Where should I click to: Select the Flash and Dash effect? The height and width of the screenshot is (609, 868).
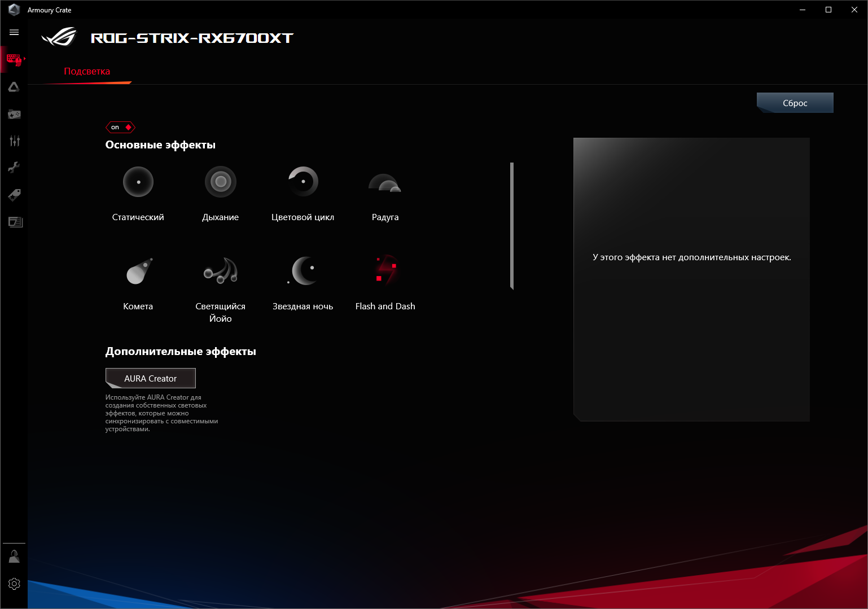[x=385, y=283]
